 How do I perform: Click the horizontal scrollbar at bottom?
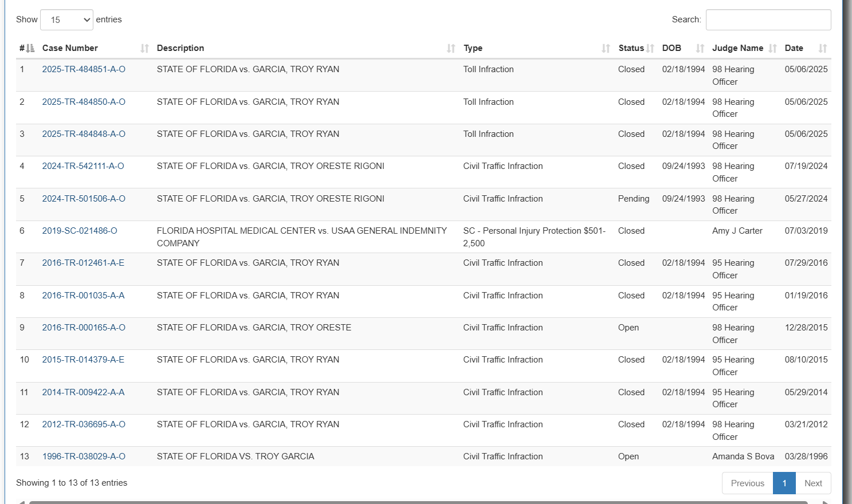coord(418,502)
